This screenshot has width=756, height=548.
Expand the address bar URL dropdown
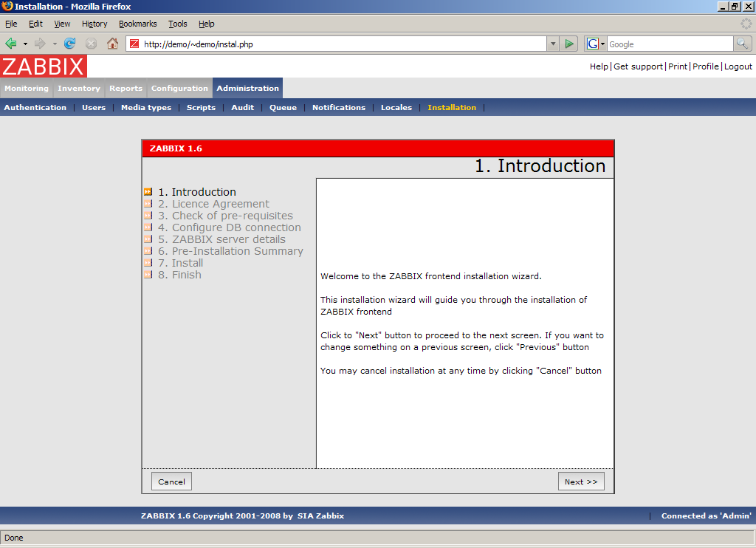click(553, 44)
